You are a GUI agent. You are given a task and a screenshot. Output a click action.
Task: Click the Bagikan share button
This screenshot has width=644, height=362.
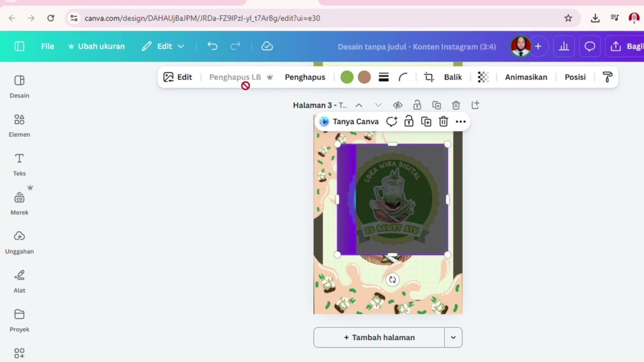pyautogui.click(x=625, y=46)
